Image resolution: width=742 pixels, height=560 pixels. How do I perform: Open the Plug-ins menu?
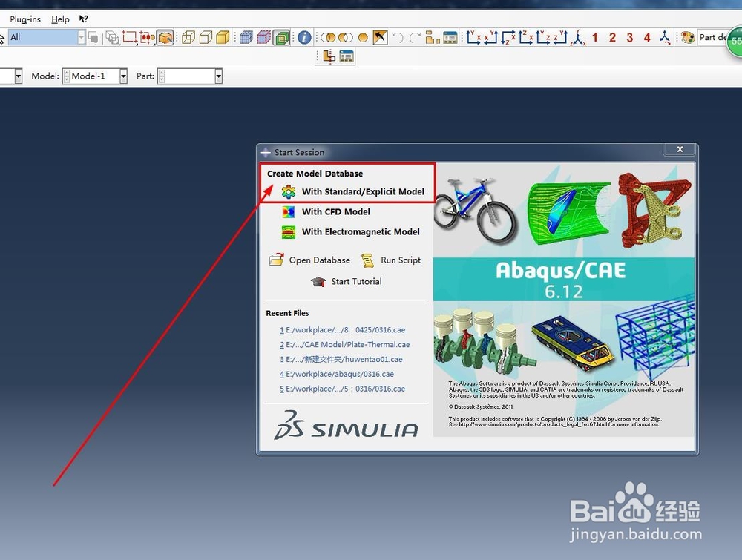25,19
